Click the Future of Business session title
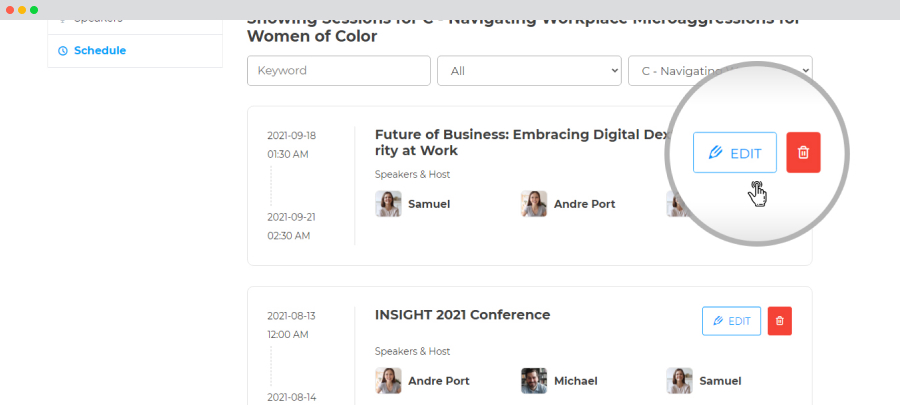This screenshot has width=900, height=407. coord(522,142)
